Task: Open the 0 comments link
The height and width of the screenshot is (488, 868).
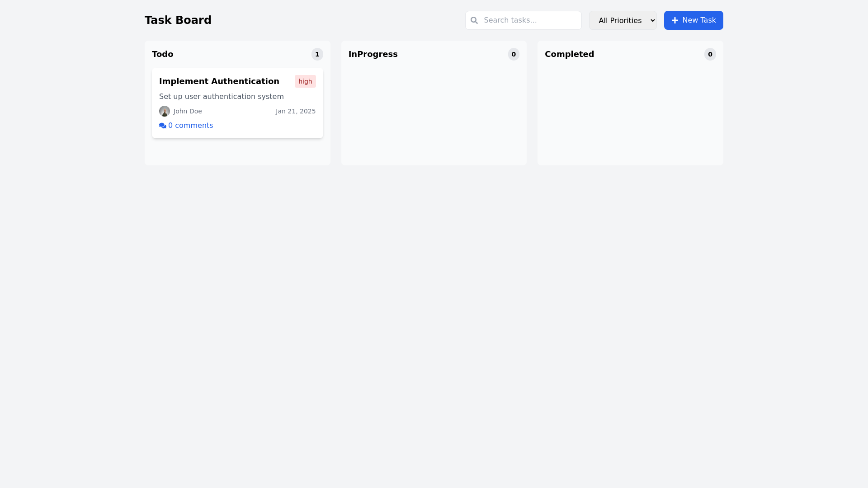Action: coord(186,126)
